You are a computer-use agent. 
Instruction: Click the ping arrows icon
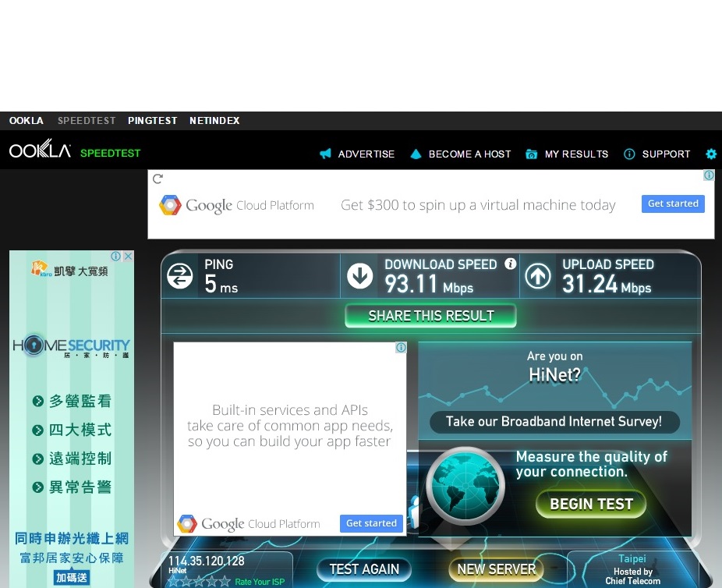(179, 276)
